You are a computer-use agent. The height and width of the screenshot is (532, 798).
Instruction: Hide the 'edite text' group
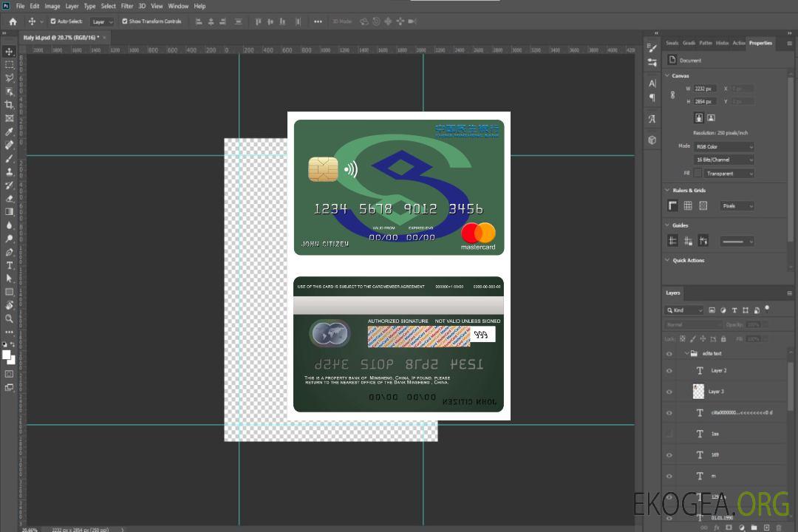[669, 354]
